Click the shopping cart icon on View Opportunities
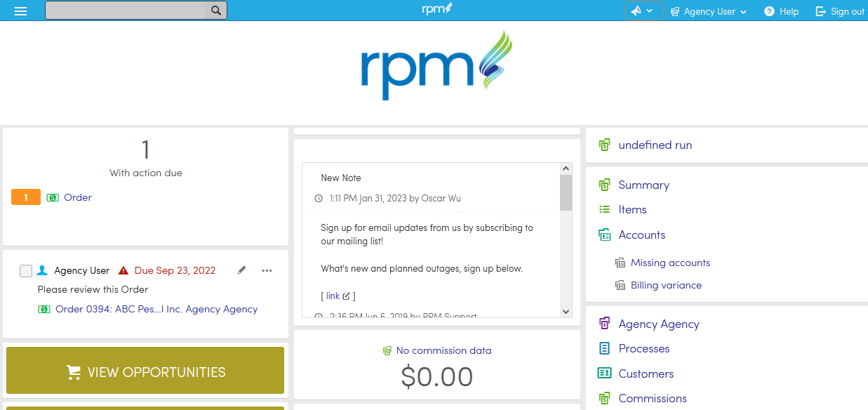Screen dimensions: 868x410 pyautogui.click(x=74, y=372)
